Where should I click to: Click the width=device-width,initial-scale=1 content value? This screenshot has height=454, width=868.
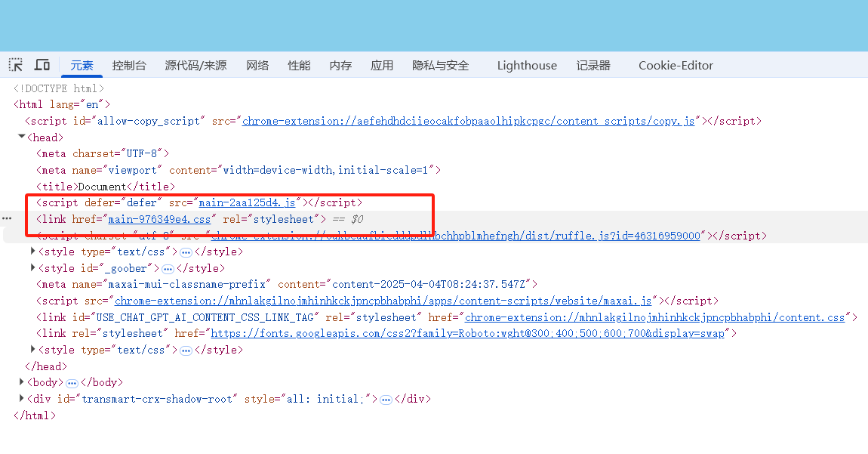tap(325, 170)
